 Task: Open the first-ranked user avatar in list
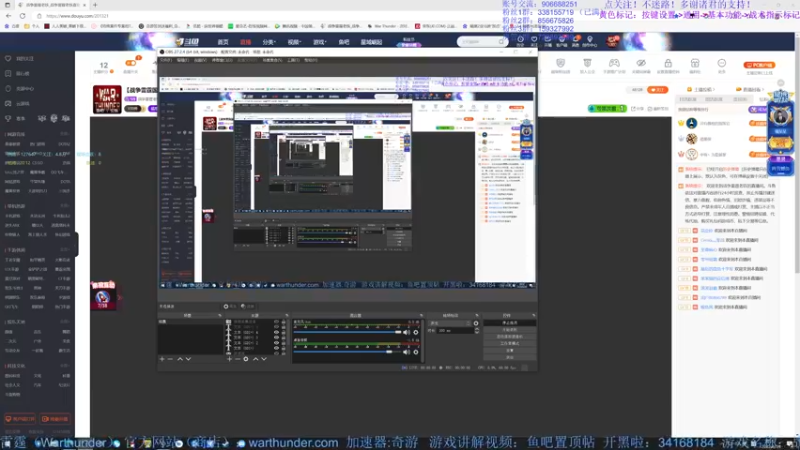coord(691,123)
